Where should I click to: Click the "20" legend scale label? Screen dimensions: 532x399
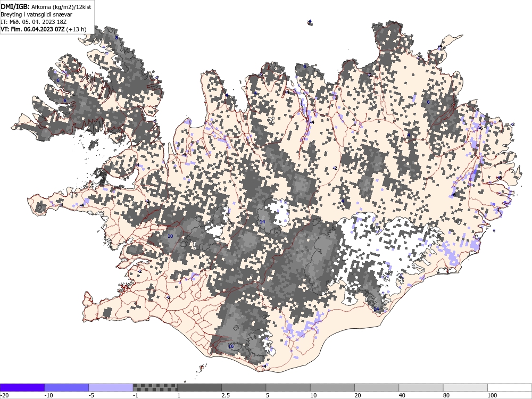358,396
